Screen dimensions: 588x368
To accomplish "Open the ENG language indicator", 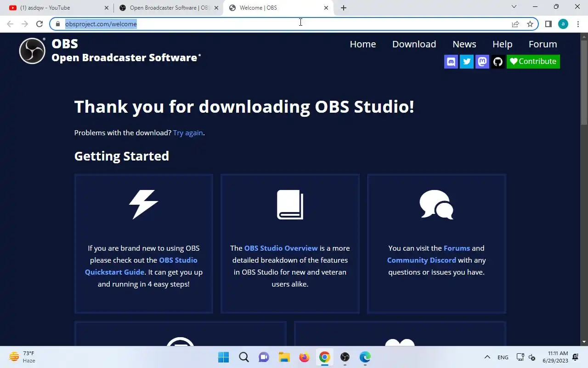I will coord(503,357).
